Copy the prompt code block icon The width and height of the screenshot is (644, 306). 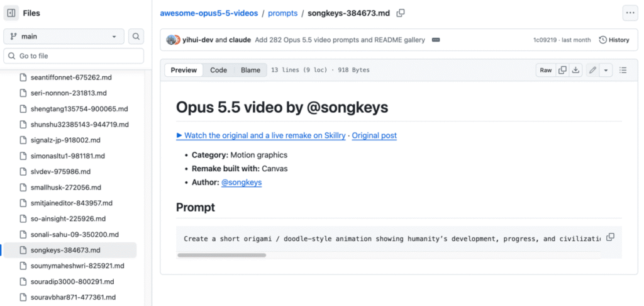click(x=611, y=237)
